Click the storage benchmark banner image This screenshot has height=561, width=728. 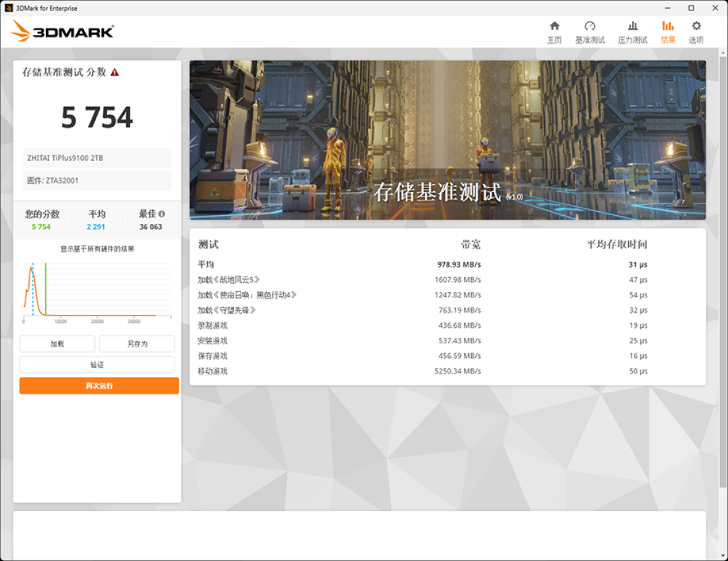[448, 140]
